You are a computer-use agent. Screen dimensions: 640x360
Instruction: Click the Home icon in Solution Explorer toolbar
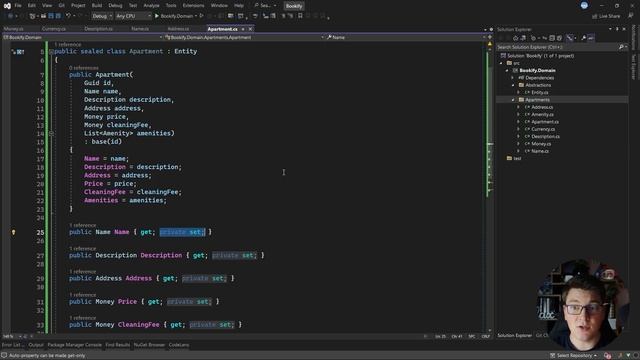coord(516,38)
